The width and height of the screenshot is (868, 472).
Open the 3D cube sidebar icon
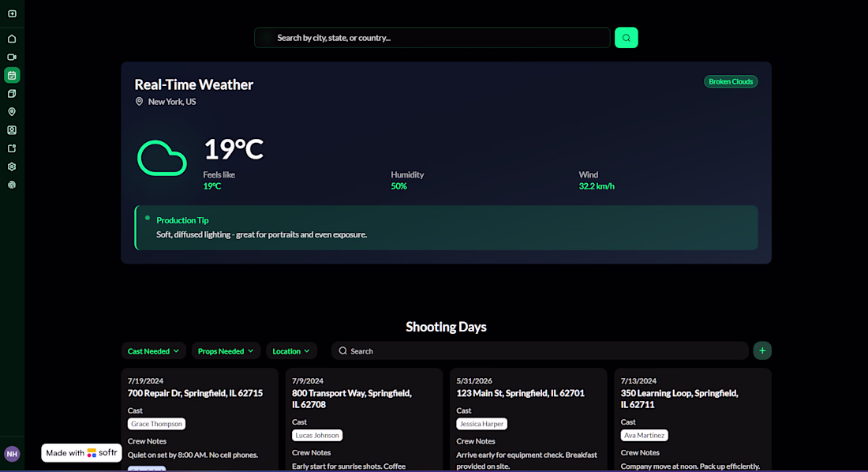tap(12, 94)
